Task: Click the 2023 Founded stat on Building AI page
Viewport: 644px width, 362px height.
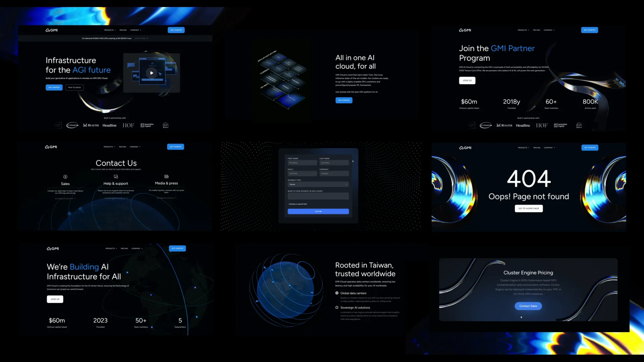Action: (x=101, y=322)
